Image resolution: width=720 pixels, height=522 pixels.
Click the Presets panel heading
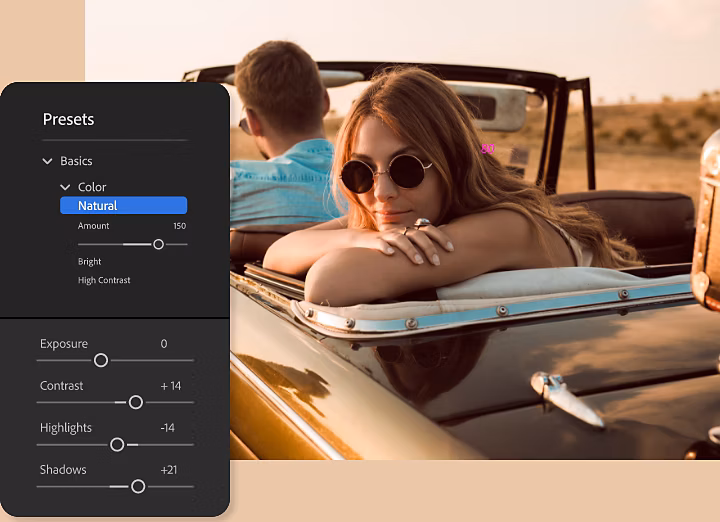(68, 119)
